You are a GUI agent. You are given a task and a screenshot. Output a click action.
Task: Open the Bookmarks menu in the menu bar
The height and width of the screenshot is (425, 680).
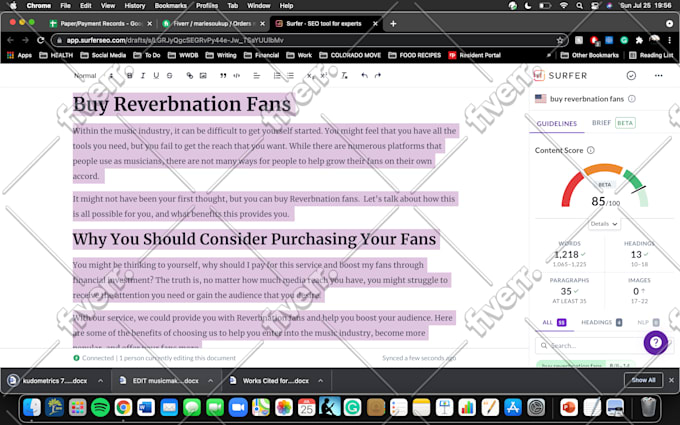(171, 6)
